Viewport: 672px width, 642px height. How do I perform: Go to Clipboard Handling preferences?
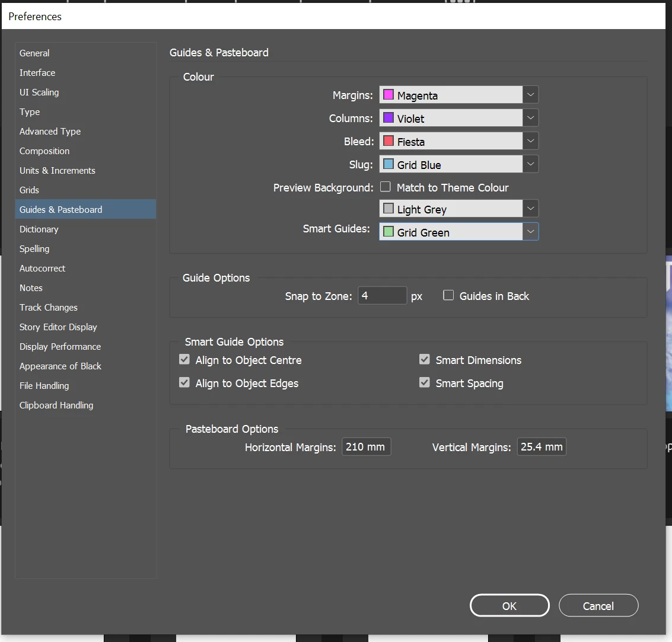point(85,405)
